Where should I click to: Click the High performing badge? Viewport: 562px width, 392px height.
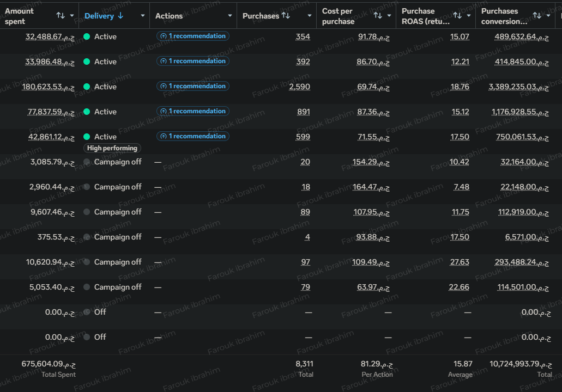click(112, 148)
